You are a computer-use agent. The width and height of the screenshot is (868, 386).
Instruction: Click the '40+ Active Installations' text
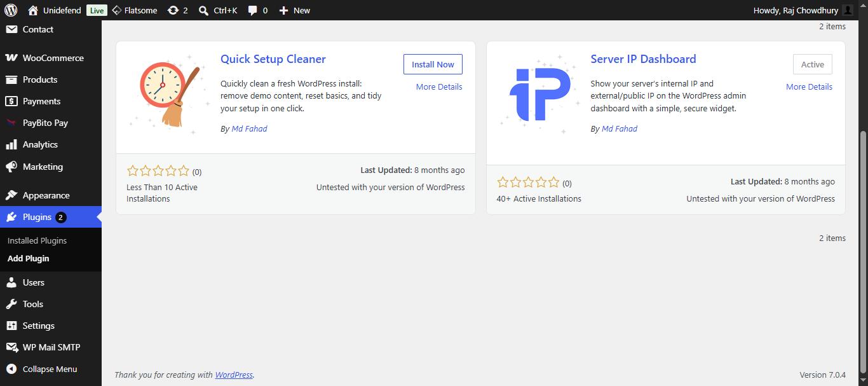[539, 198]
